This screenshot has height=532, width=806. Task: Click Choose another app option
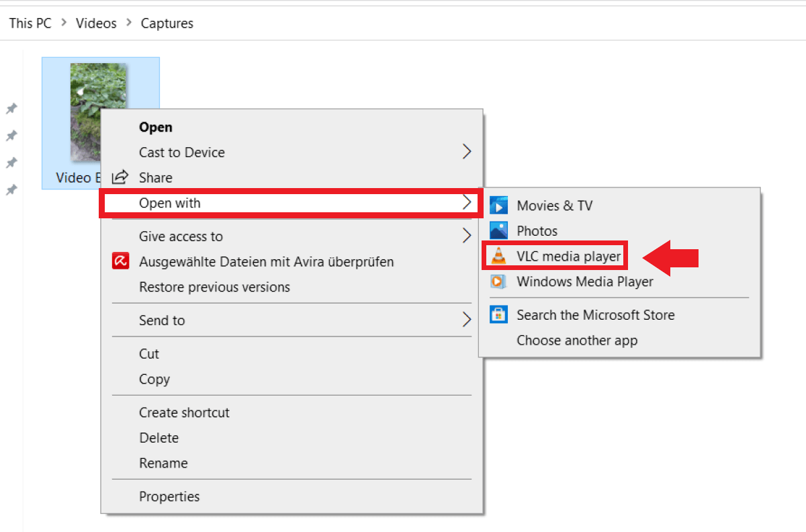coord(576,341)
